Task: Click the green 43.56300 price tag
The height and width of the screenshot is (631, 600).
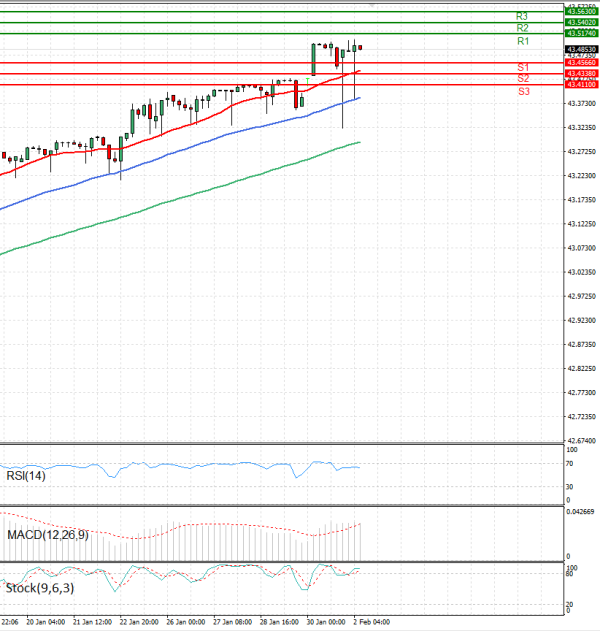Action: [581, 11]
